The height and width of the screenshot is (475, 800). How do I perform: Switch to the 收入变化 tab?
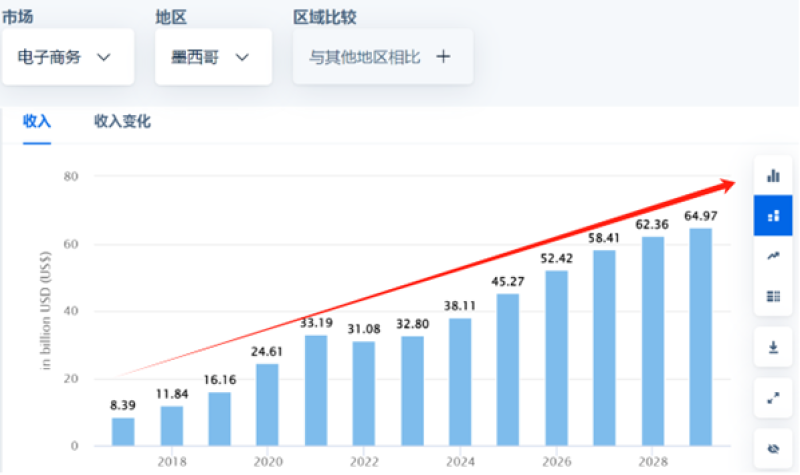click(122, 121)
